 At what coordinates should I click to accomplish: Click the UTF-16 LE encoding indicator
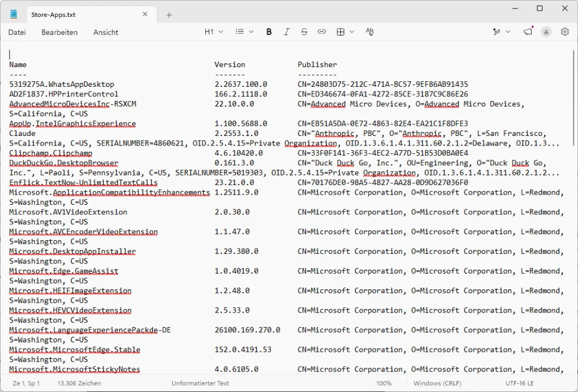pyautogui.click(x=519, y=383)
